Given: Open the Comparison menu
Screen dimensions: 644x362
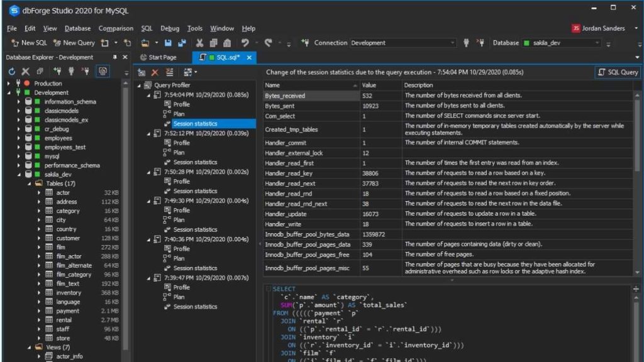Looking at the screenshot, I should click(x=116, y=28).
